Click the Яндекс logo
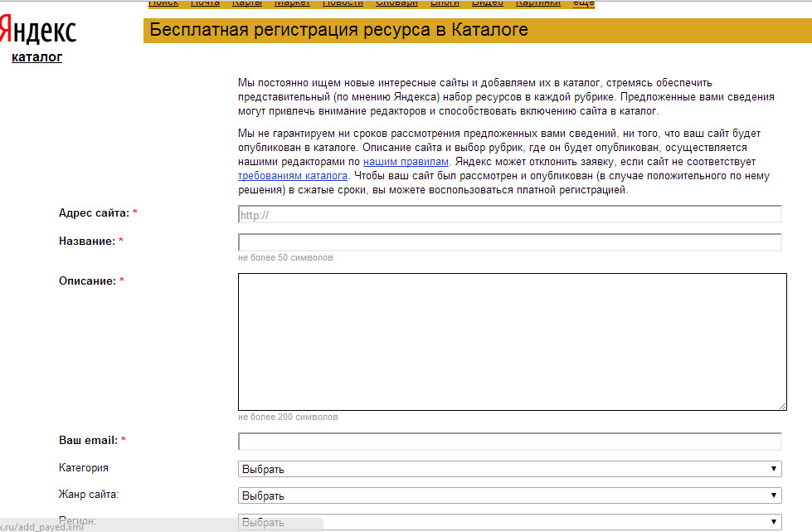 [x=38, y=31]
